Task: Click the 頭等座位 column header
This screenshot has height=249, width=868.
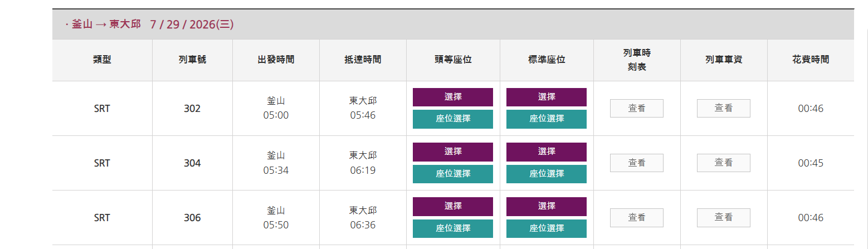Action: pyautogui.click(x=453, y=60)
